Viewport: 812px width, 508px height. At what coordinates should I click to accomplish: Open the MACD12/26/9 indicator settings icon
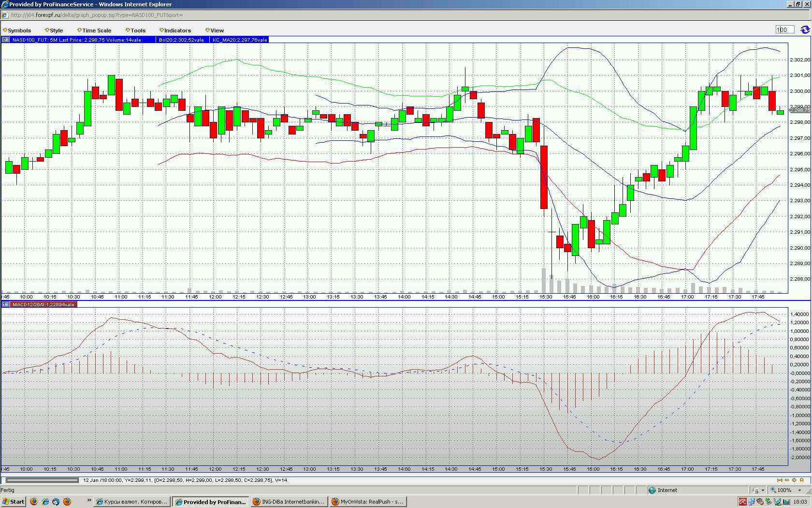5,304
